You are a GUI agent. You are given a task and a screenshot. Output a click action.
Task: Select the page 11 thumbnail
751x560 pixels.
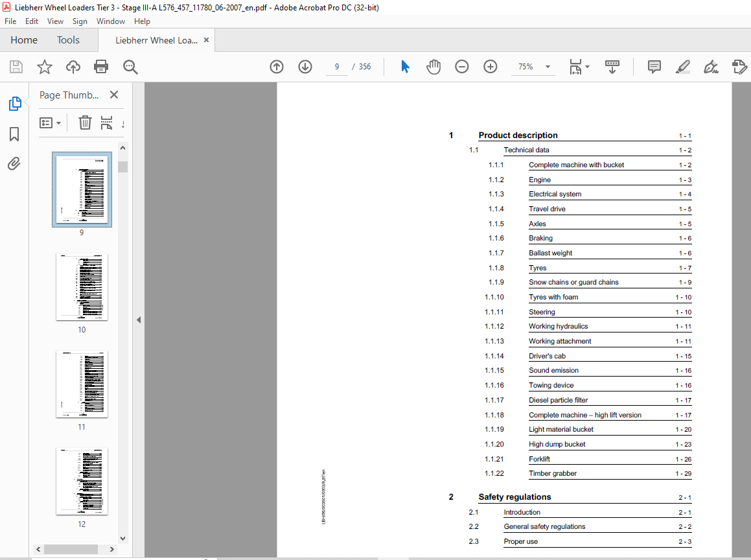82,384
